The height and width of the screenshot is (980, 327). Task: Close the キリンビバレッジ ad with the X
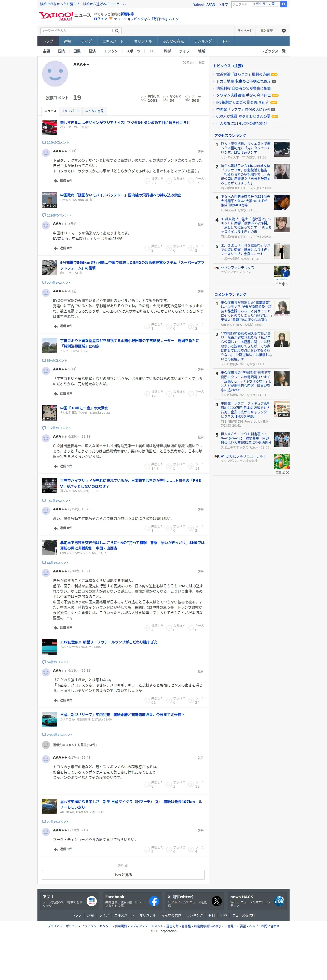click(288, 472)
